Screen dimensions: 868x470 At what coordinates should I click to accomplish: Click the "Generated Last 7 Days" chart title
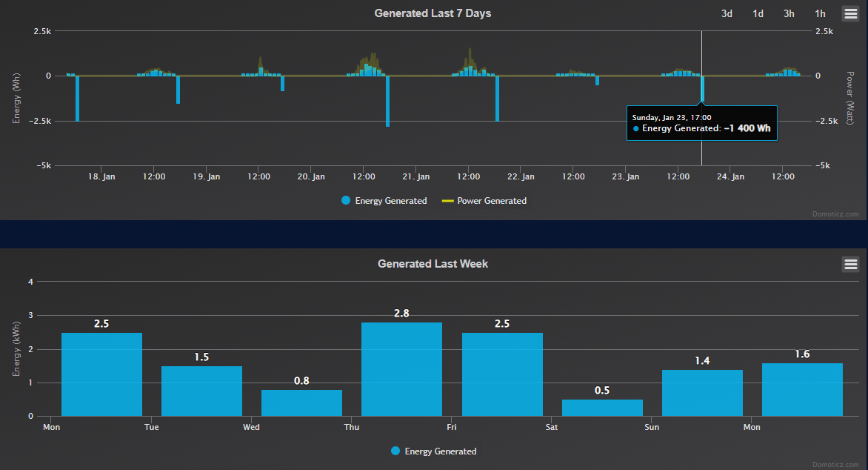click(x=433, y=13)
